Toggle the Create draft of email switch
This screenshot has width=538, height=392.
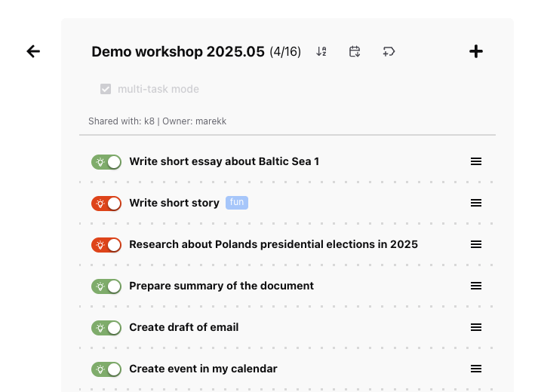[106, 328]
